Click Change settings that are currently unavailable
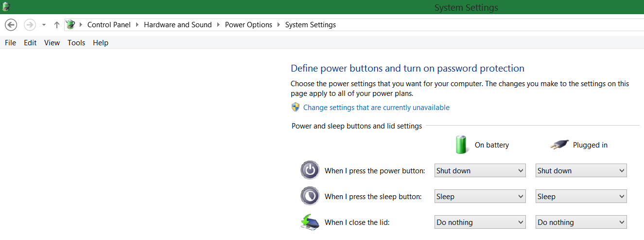 pyautogui.click(x=376, y=108)
